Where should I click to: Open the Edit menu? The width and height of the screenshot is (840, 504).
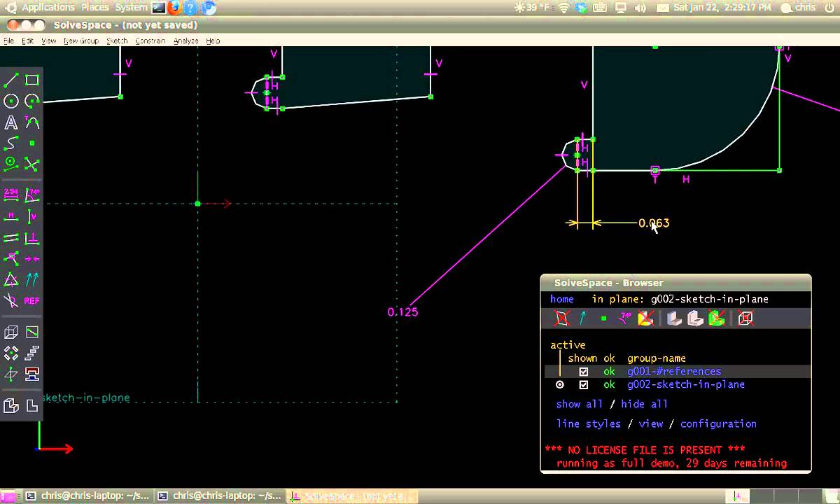click(x=27, y=41)
